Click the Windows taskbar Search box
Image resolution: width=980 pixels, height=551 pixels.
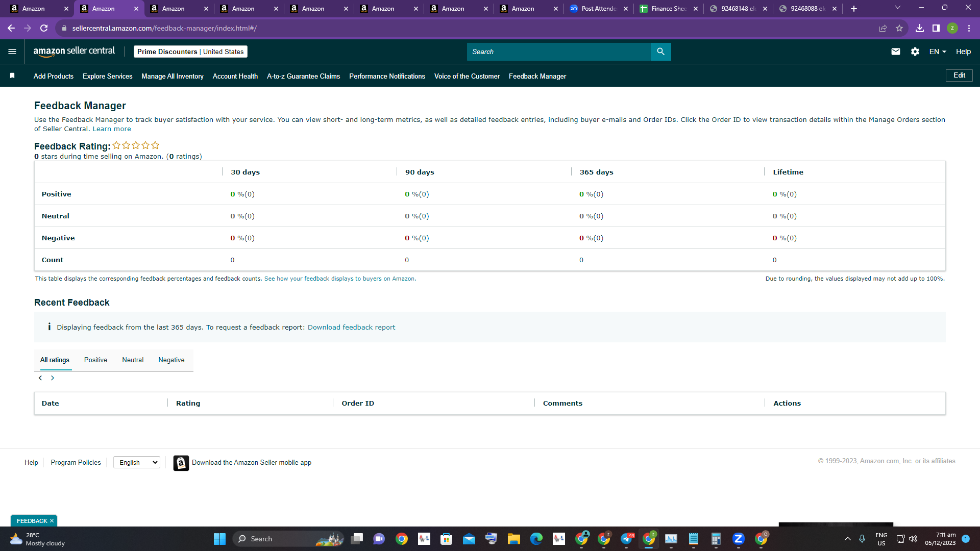coord(288,539)
